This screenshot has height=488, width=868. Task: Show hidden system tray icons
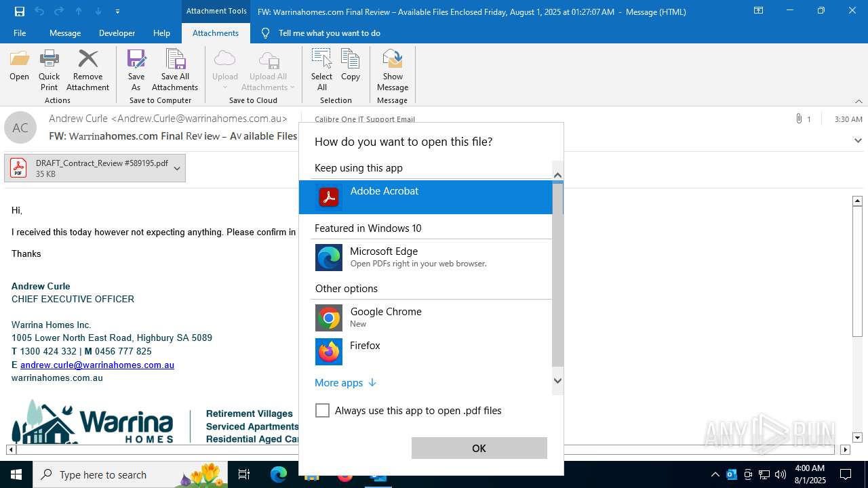(x=715, y=474)
